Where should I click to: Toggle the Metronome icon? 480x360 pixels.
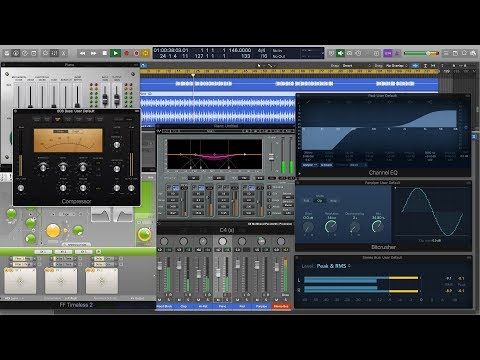pyautogui.click(x=397, y=53)
